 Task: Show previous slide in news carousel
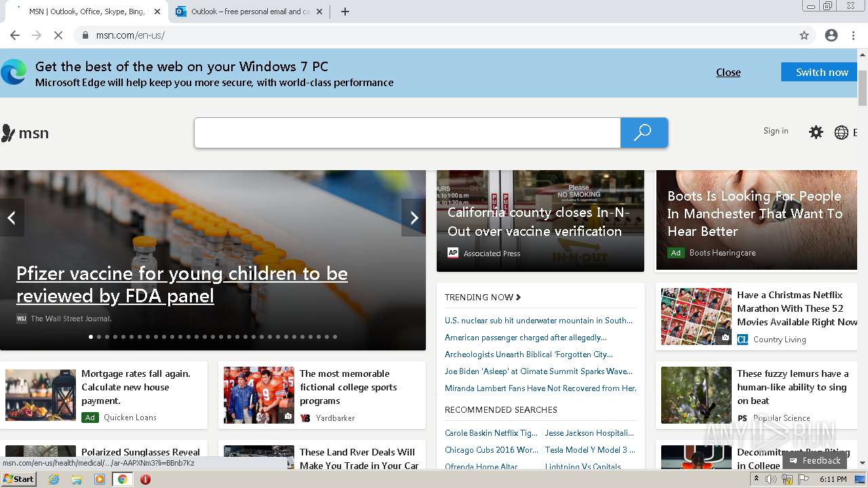coord(12,218)
